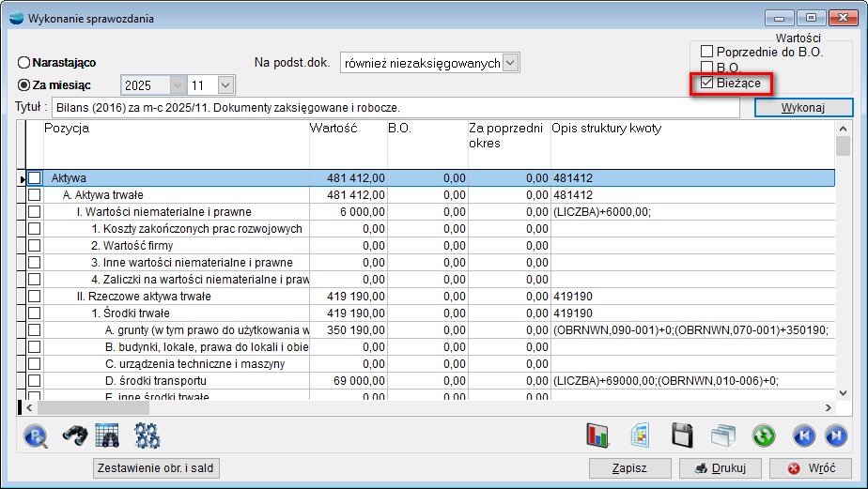Click the floppy disk save icon
The image size is (868, 489).
coord(682,436)
